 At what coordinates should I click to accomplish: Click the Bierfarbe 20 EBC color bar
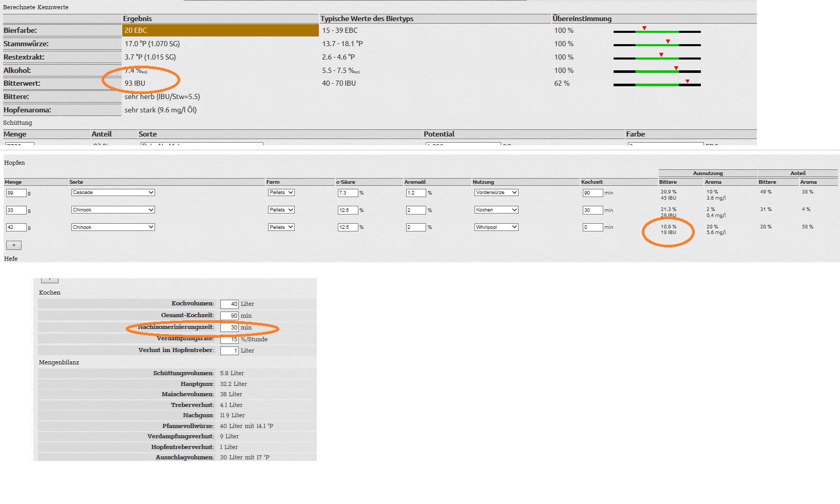220,30
